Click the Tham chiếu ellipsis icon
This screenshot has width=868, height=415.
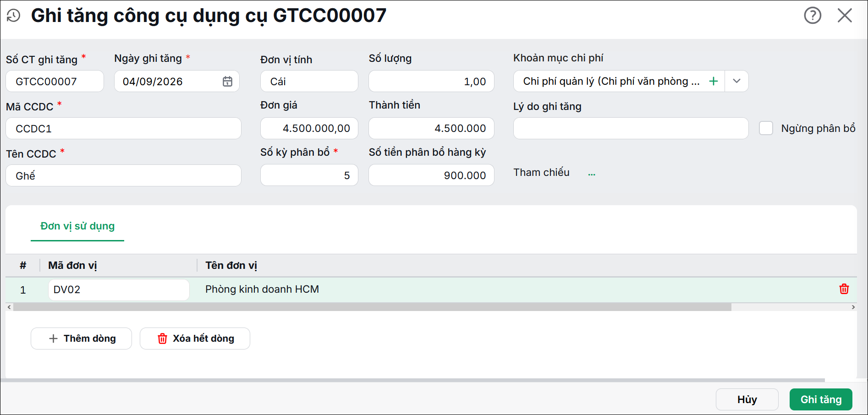tap(592, 174)
